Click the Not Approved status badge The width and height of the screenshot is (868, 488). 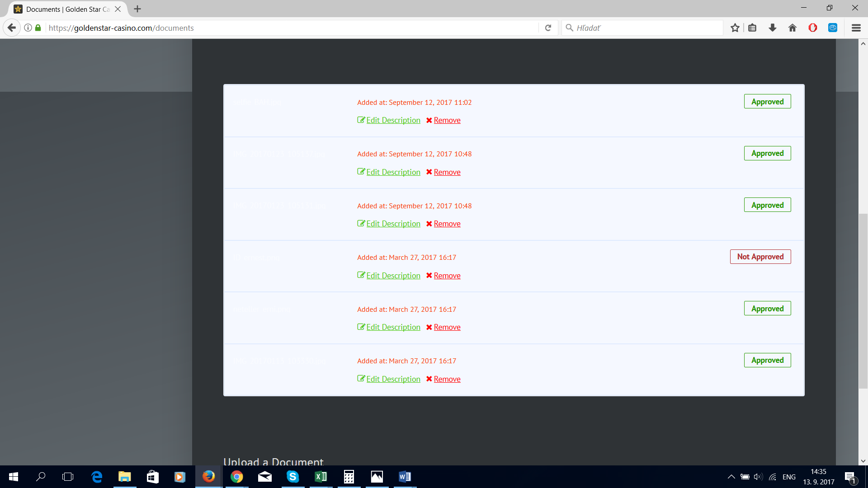click(x=760, y=257)
